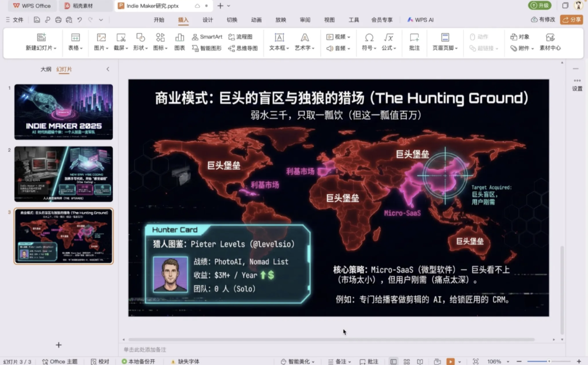Add a new slide with plus button
The image size is (588, 365).
(x=59, y=345)
